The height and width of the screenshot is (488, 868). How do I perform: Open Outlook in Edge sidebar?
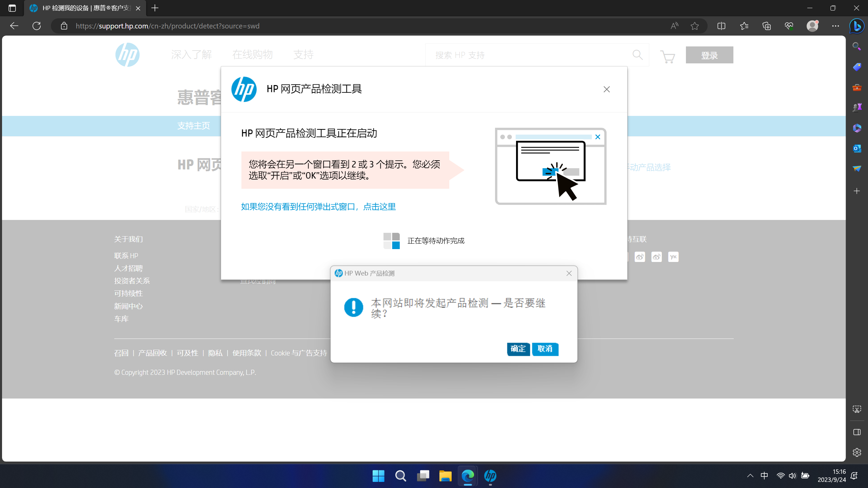pos(857,148)
